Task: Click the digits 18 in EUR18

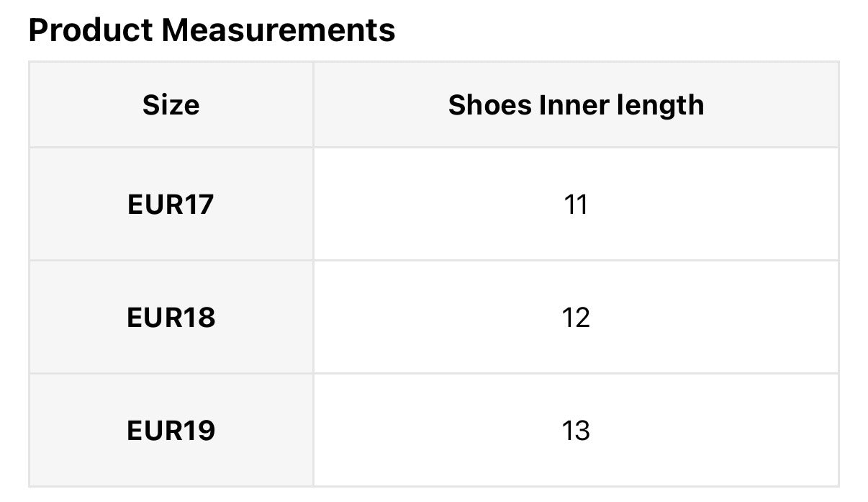Action: click(199, 318)
